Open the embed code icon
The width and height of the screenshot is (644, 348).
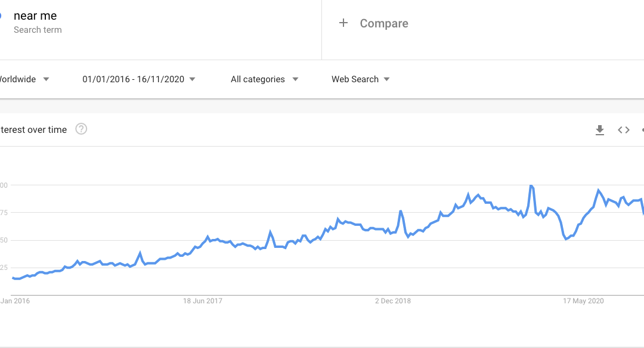624,129
